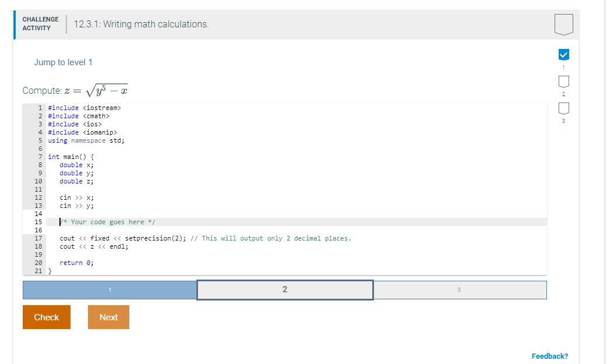
Task: Select the level 2 shield badge
Action: click(x=563, y=82)
